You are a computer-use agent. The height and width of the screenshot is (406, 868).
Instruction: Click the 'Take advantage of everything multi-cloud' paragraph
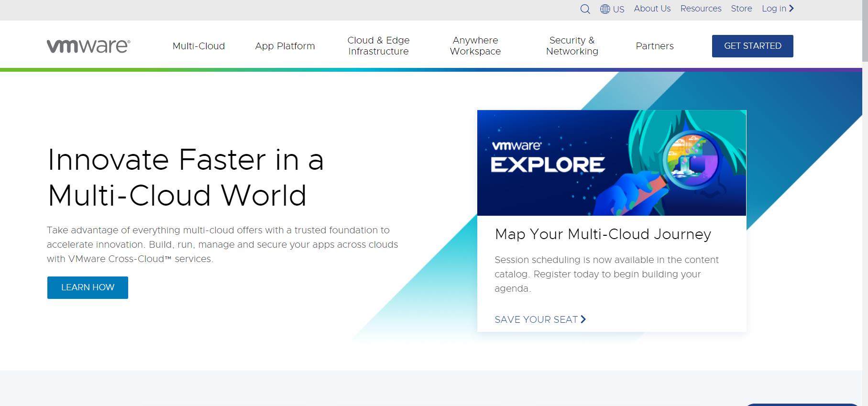pyautogui.click(x=222, y=244)
